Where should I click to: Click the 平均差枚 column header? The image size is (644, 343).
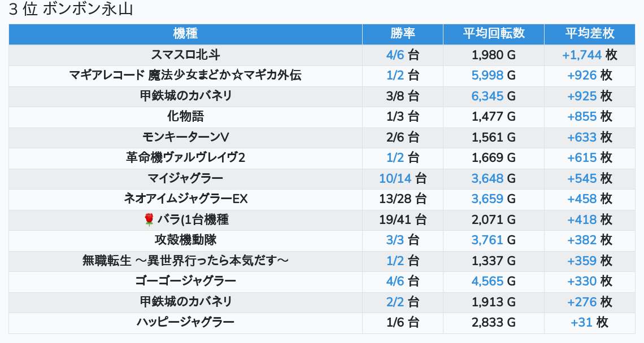point(589,33)
